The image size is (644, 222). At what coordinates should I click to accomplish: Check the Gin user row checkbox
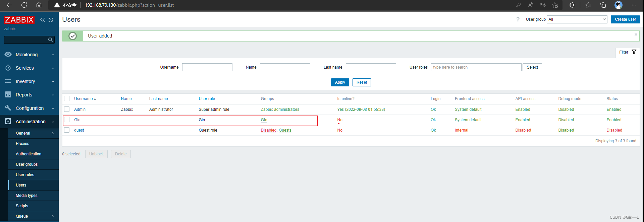click(x=67, y=120)
